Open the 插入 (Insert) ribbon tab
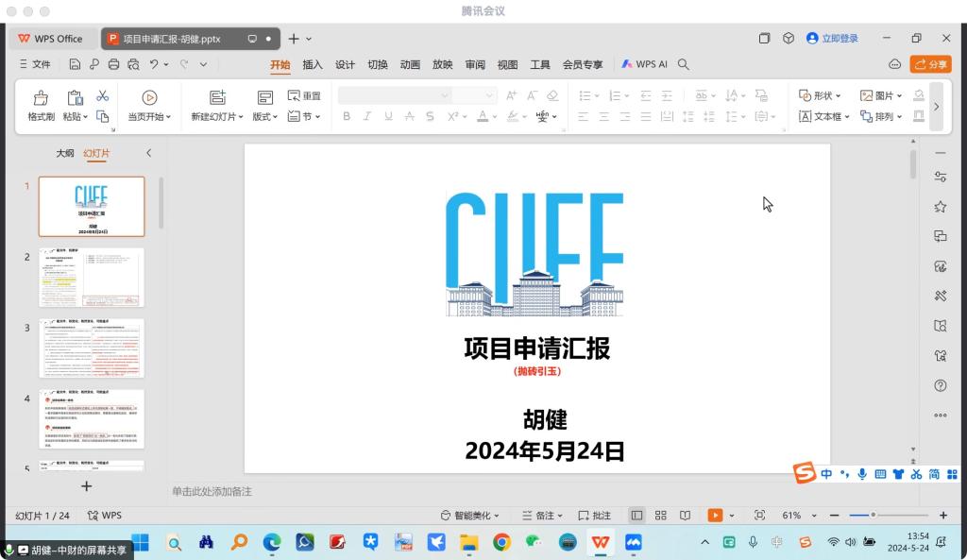Viewport: 967px width, 560px height. 312,64
